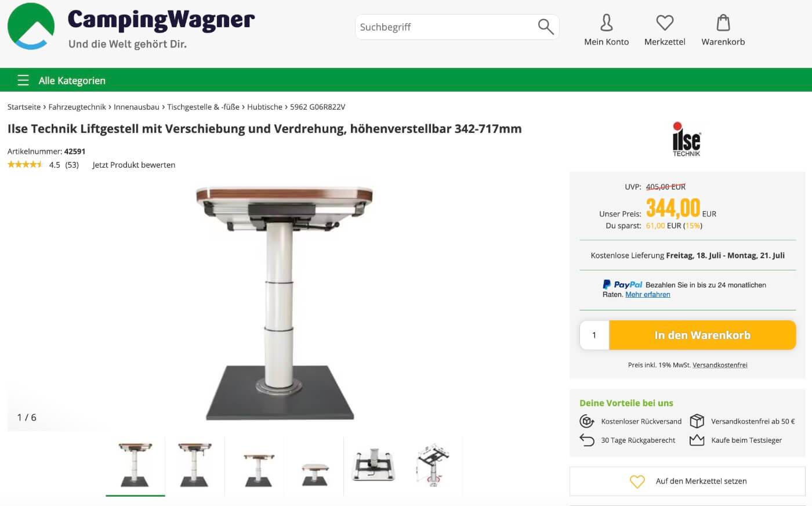The width and height of the screenshot is (812, 506).
Task: Select the sixth thumbnail with dimension drawing
Action: click(433, 466)
